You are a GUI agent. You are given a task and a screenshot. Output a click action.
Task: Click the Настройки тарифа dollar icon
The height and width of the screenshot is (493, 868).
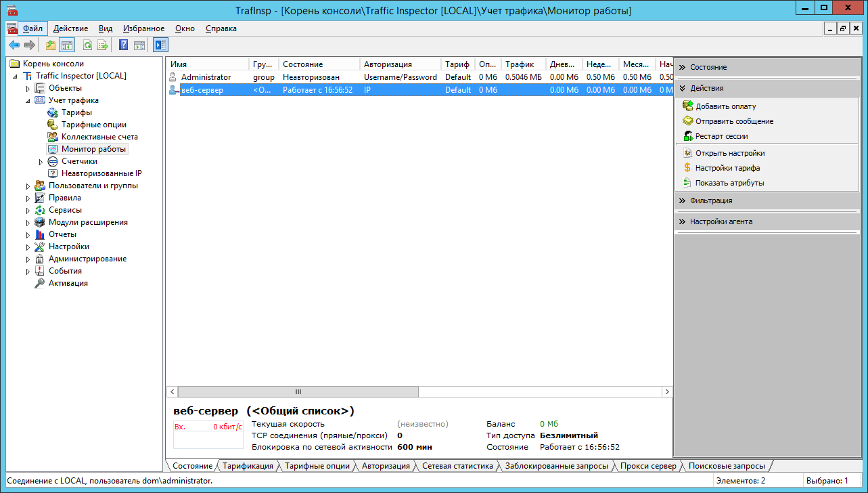(687, 168)
